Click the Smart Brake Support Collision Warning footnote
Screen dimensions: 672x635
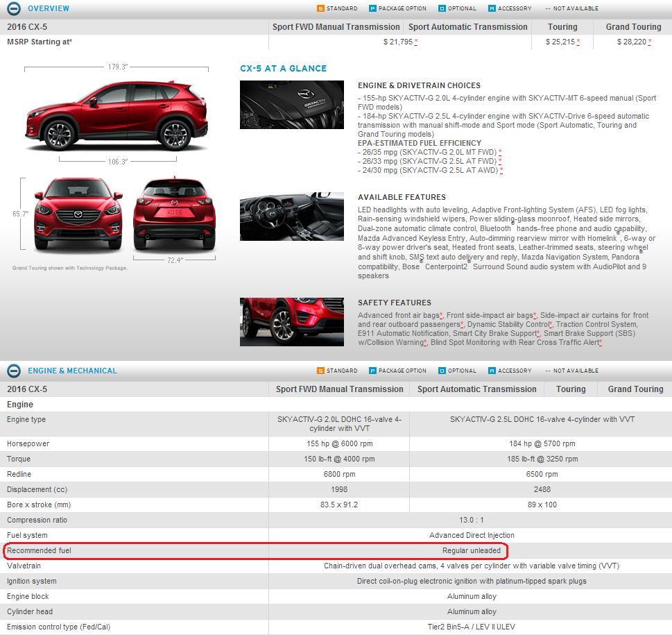tap(425, 343)
